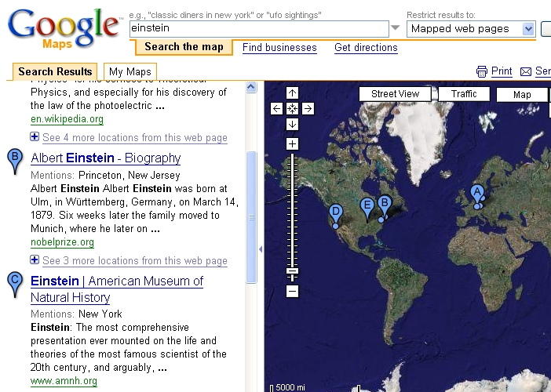Click the B pin beside Albert Einstein Biography
This screenshot has width=551, height=392.
pos(15,161)
